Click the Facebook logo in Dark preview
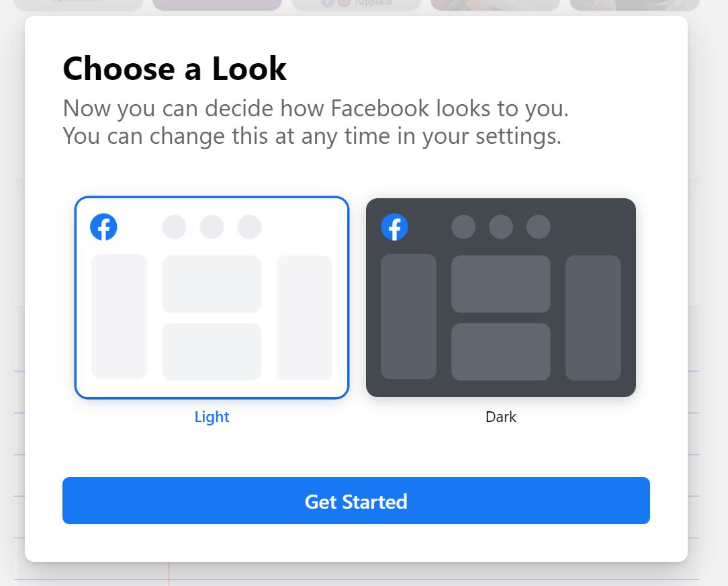Screen dimensions: 728x586 [394, 226]
